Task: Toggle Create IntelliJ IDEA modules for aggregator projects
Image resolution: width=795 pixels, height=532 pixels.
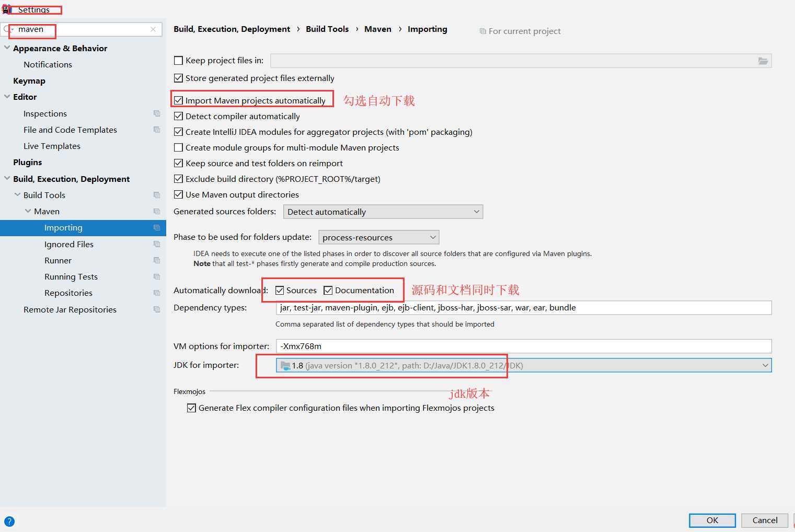Action: 178,132
